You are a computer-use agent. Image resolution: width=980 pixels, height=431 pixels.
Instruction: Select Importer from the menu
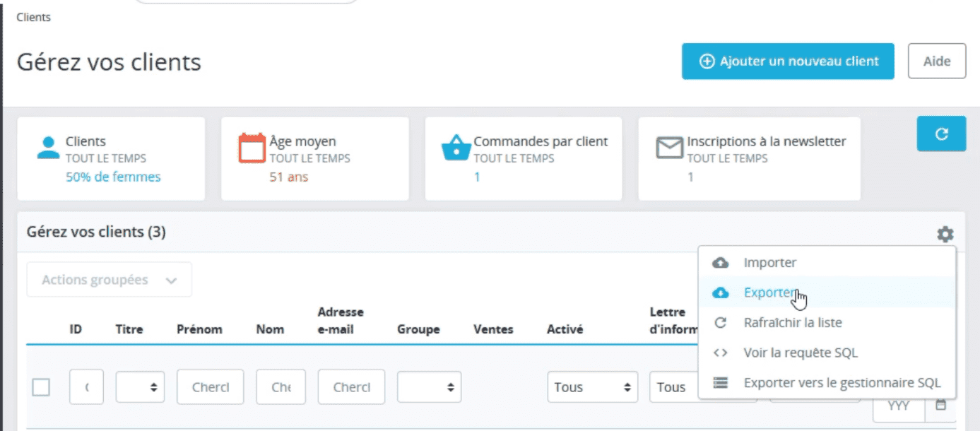(x=827, y=263)
